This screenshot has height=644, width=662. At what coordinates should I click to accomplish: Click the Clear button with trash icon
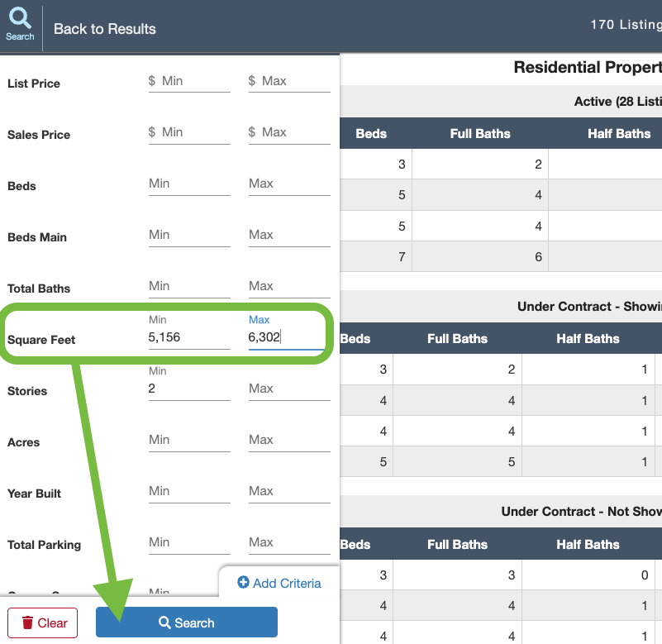[43, 623]
